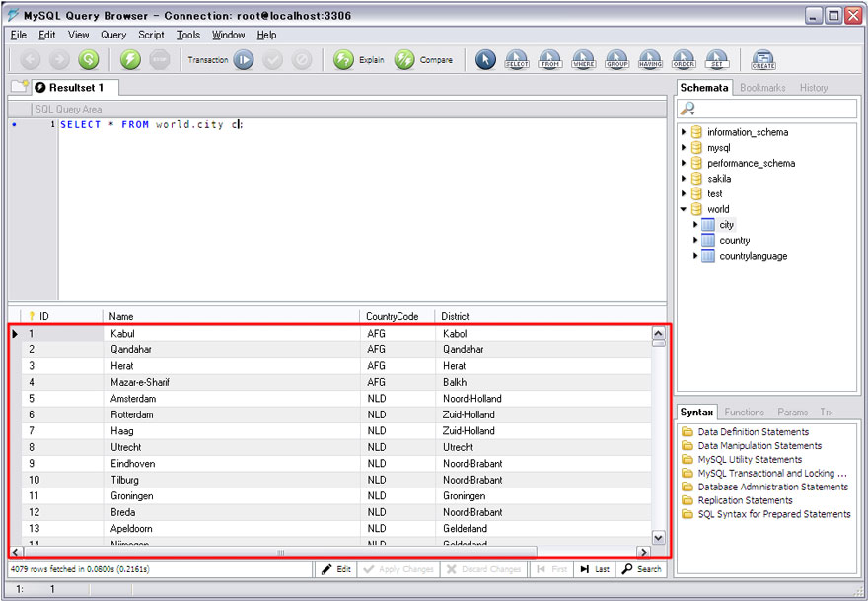Expand the countrylanguage table columns
868x601 pixels.
695,256
